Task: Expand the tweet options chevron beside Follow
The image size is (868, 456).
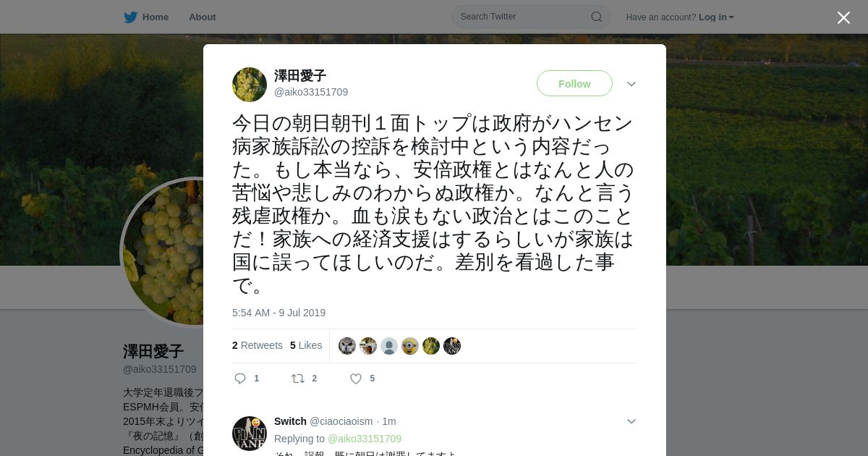Action: [x=631, y=84]
